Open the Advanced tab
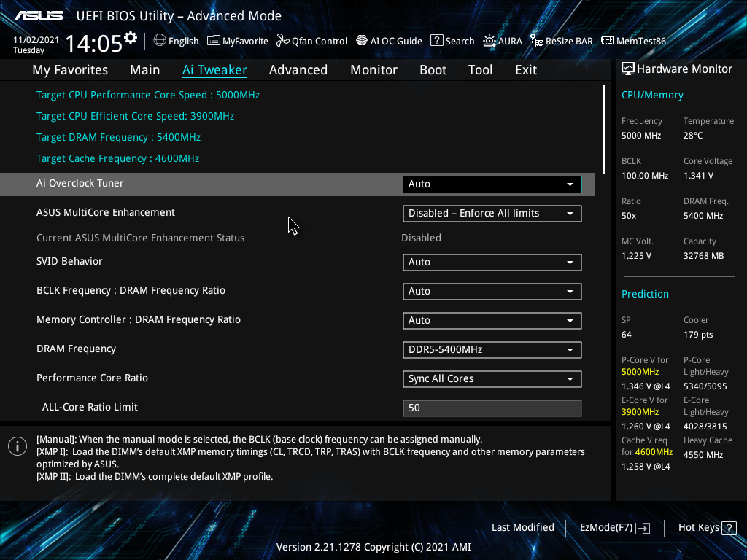Image resolution: width=747 pixels, height=560 pixels. [x=298, y=70]
